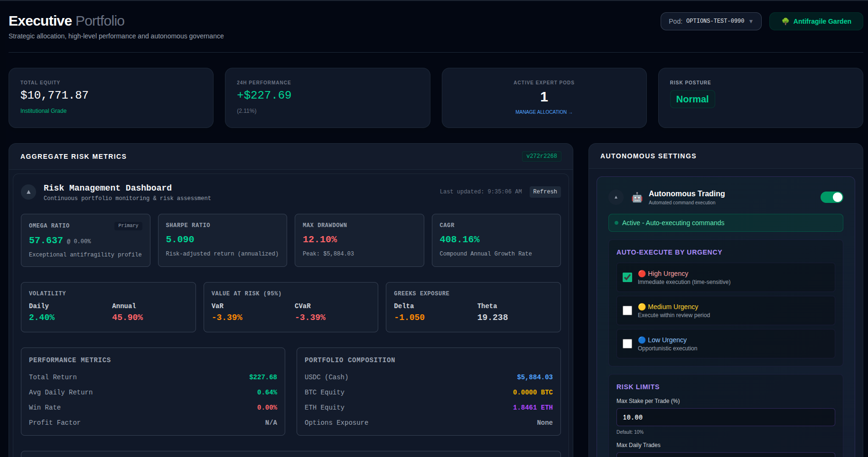Click the USDC (Cash) value $5,884.03
The height and width of the screenshot is (457, 868).
(x=535, y=377)
